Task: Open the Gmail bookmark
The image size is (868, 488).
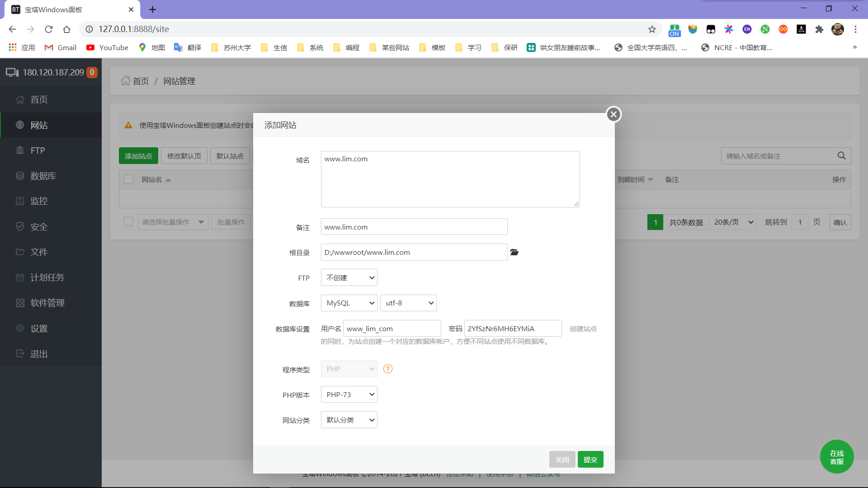Action: click(61, 47)
